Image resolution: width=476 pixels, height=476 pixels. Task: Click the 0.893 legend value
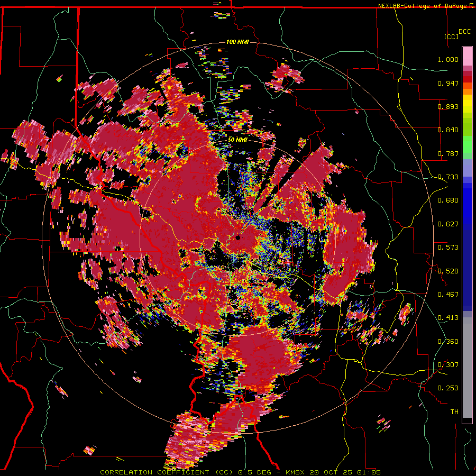pos(448,106)
